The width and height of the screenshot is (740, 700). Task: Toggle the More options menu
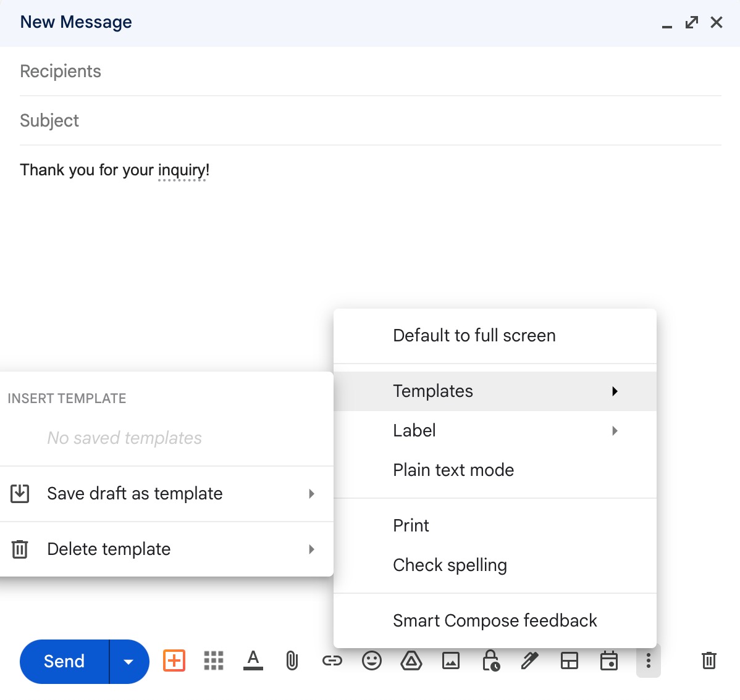(x=649, y=660)
